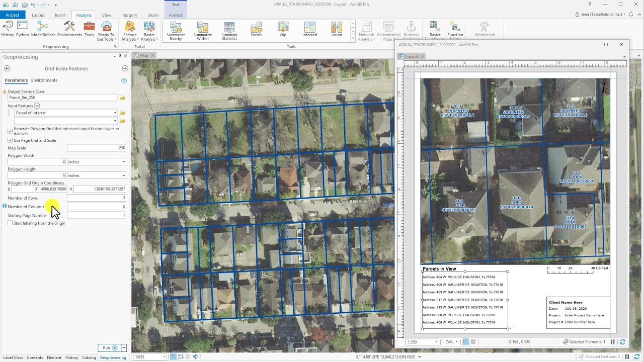The image size is (644, 362).
Task: Uncheck Use Page Unit and Scale
Action: (x=10, y=140)
